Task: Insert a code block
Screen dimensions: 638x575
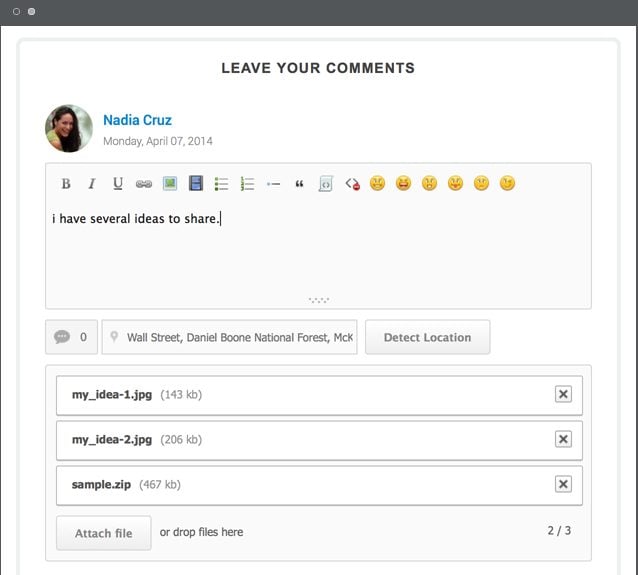Action: pos(325,184)
